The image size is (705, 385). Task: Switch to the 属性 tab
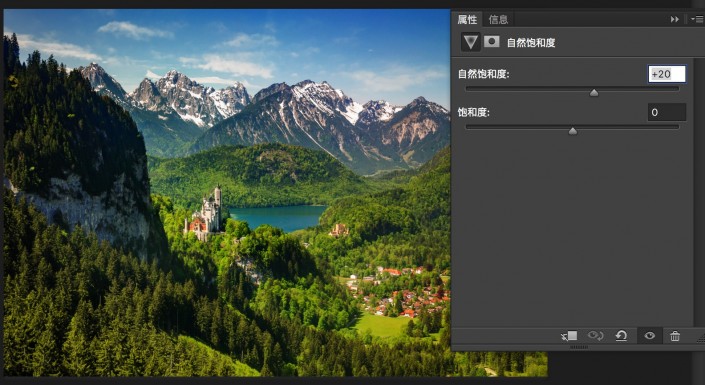(x=467, y=19)
